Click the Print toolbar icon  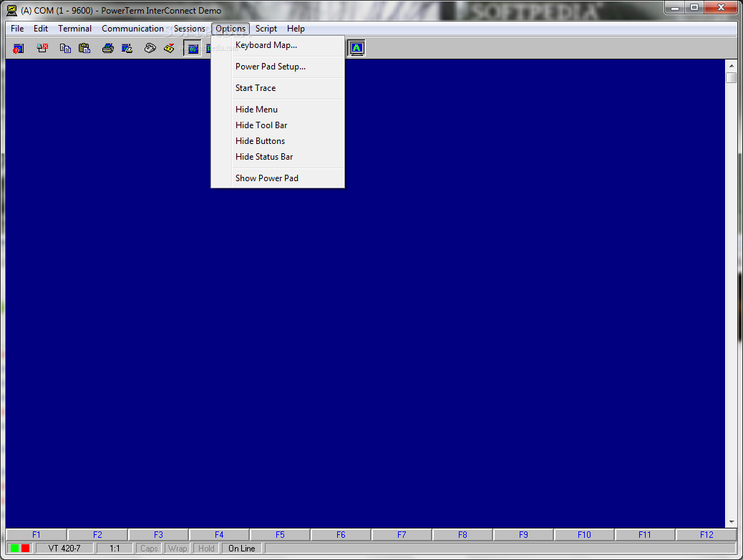(x=108, y=49)
